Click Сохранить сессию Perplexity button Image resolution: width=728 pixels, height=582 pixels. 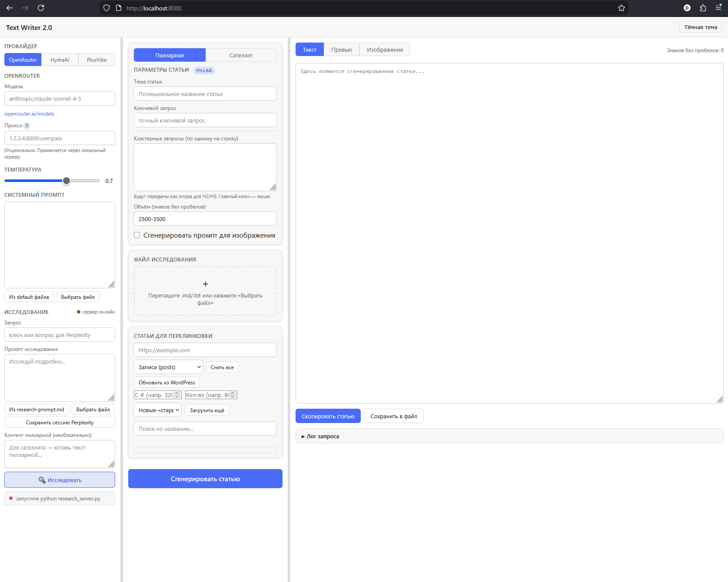click(60, 423)
